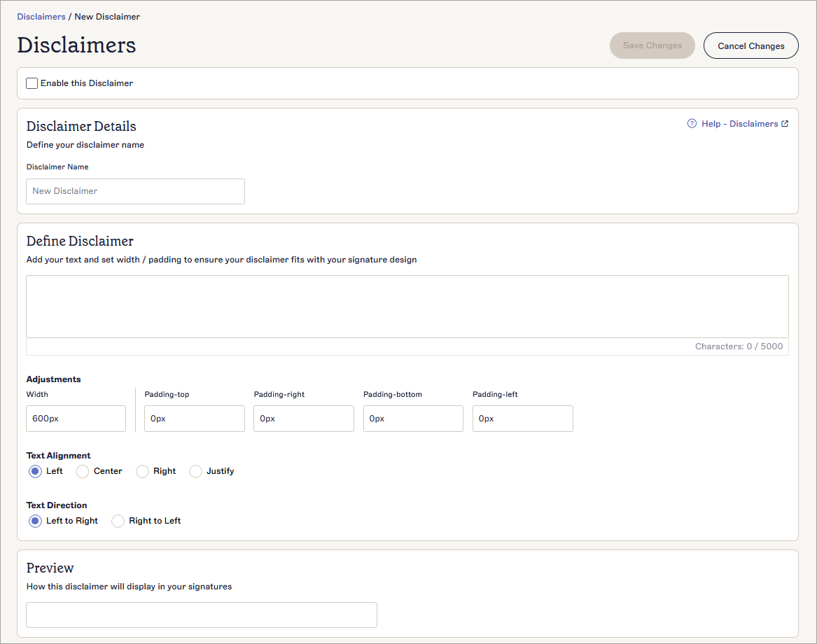This screenshot has height=644, width=817.
Task: Click the Padding-right input field
Action: (x=303, y=418)
